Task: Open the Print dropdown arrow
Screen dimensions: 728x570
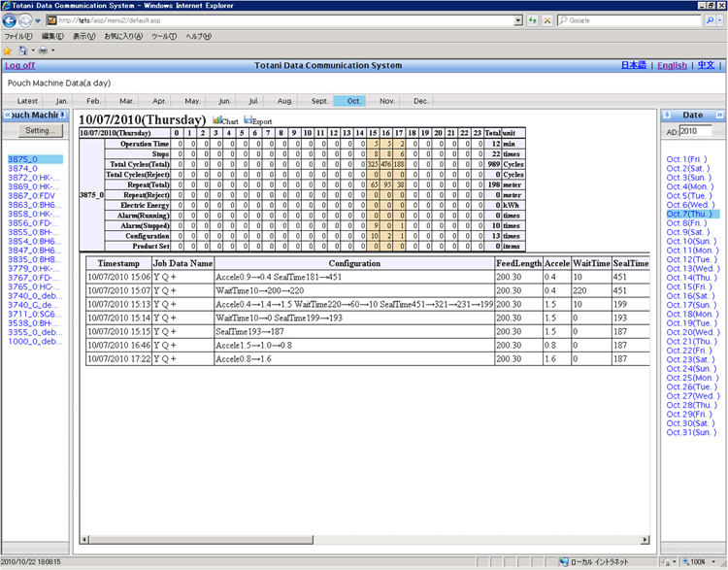Action: (53, 50)
